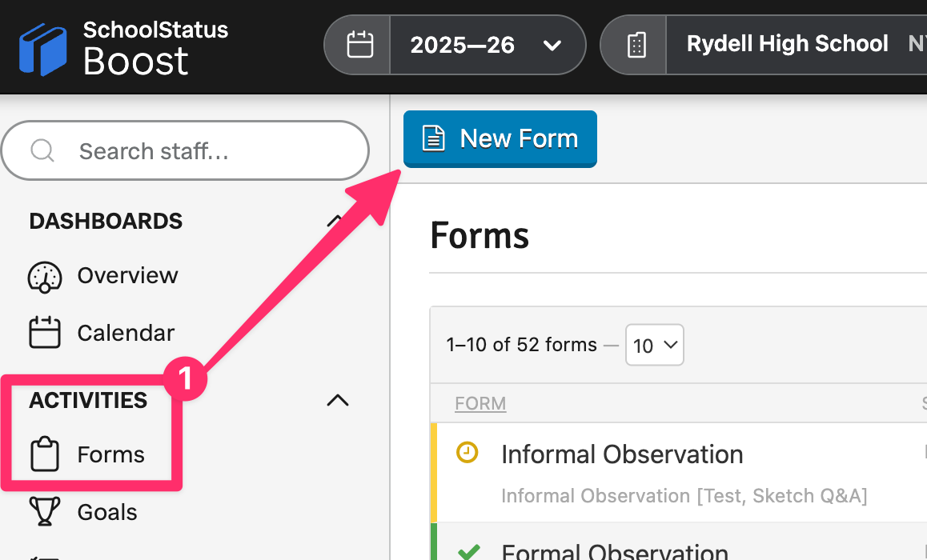The width and height of the screenshot is (927, 560).
Task: Open the 10 per page dropdown
Action: (x=655, y=345)
